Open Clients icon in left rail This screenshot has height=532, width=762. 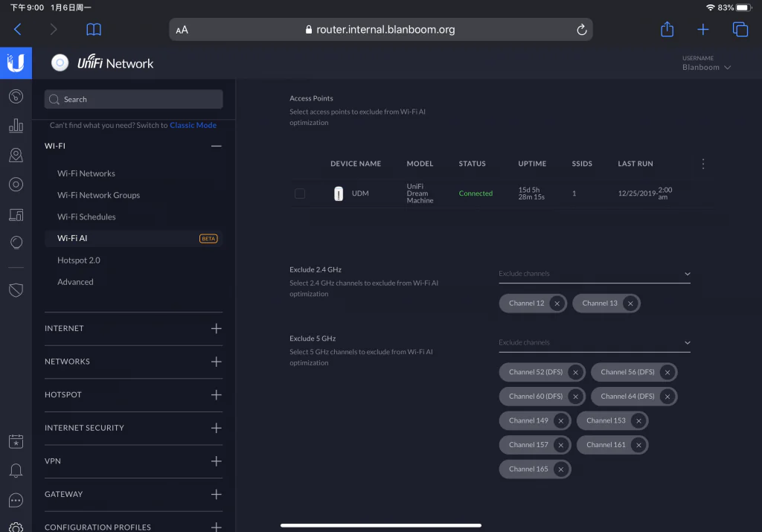[16, 215]
